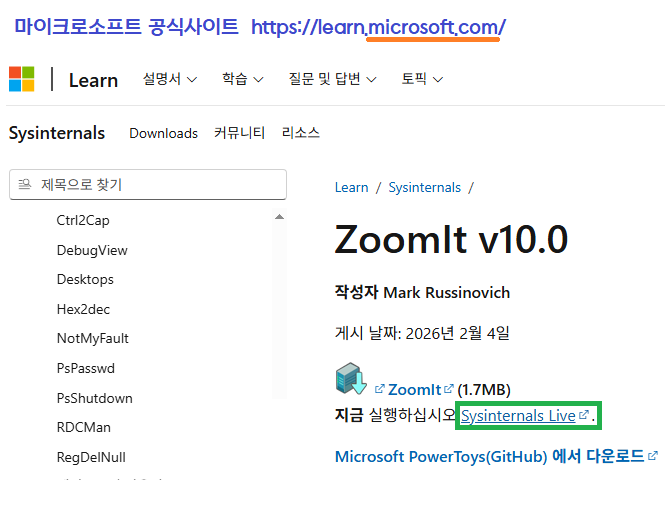
Task: Open the 리소스 tab
Action: tap(301, 133)
